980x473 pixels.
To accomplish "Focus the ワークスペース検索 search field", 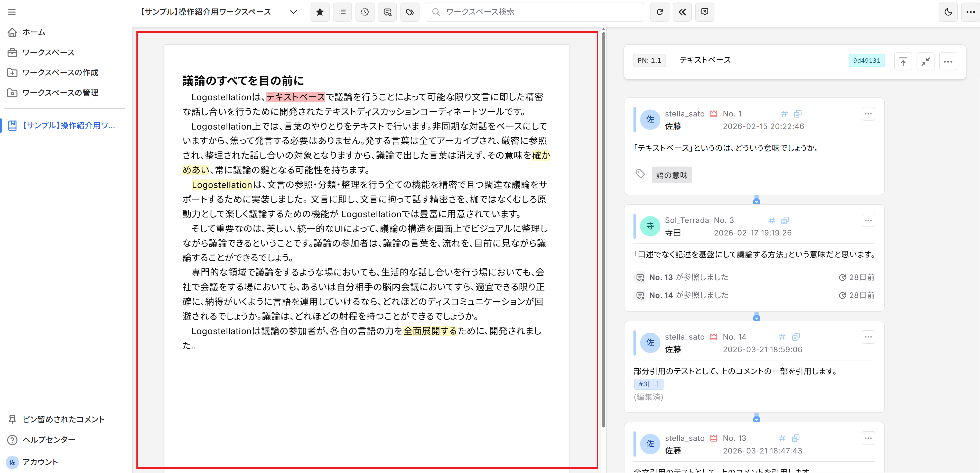I will 535,12.
